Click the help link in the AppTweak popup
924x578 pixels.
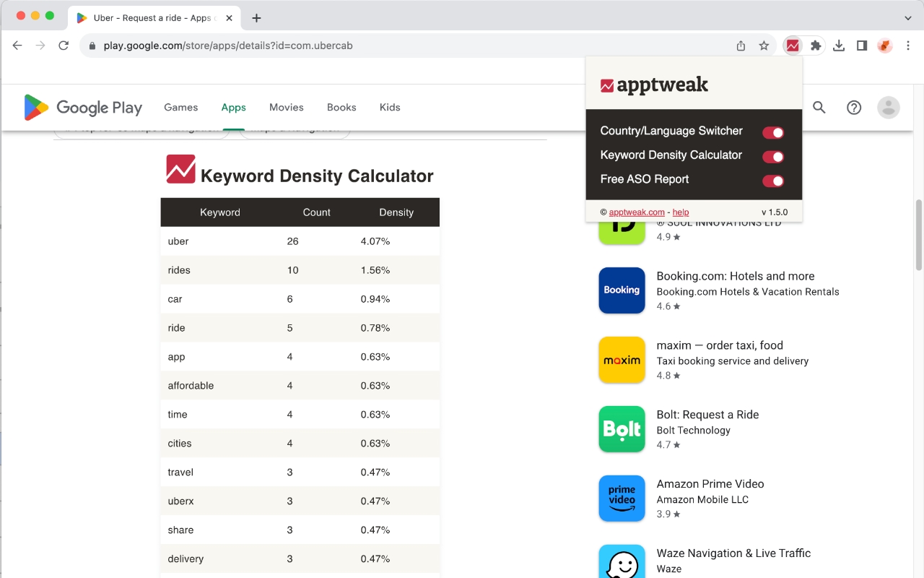click(680, 212)
